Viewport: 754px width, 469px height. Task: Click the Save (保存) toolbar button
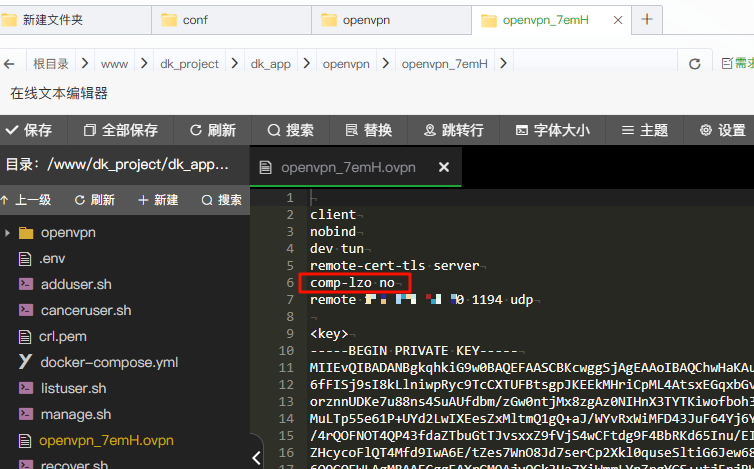[30, 130]
